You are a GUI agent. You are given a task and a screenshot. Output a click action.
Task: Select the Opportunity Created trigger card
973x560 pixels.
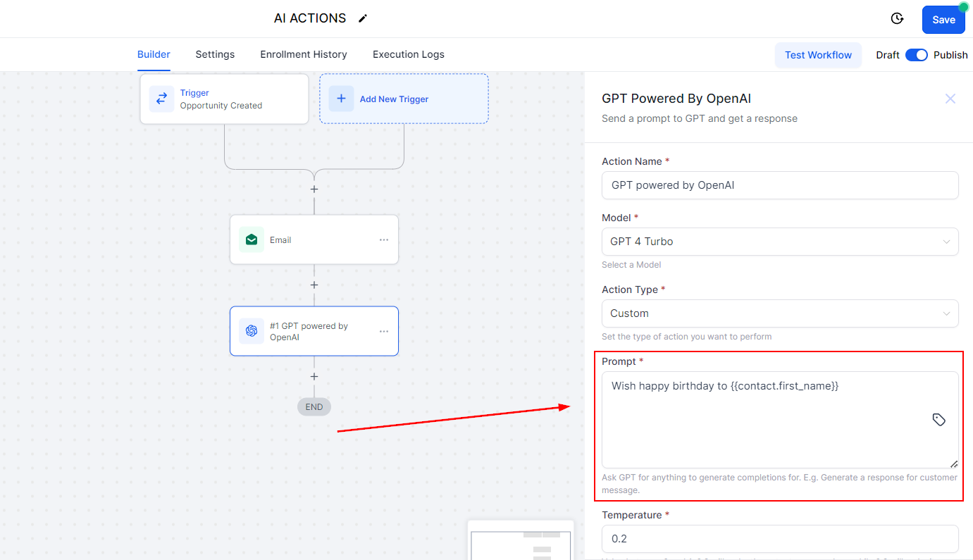click(x=224, y=99)
